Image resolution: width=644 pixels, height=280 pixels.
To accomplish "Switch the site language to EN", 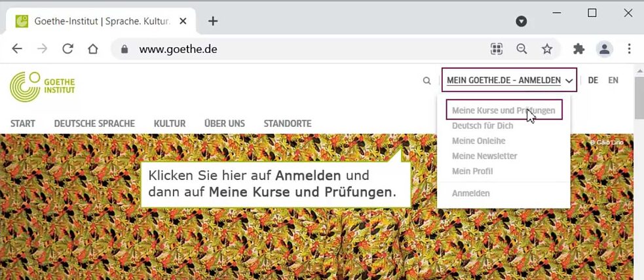I will coord(613,80).
